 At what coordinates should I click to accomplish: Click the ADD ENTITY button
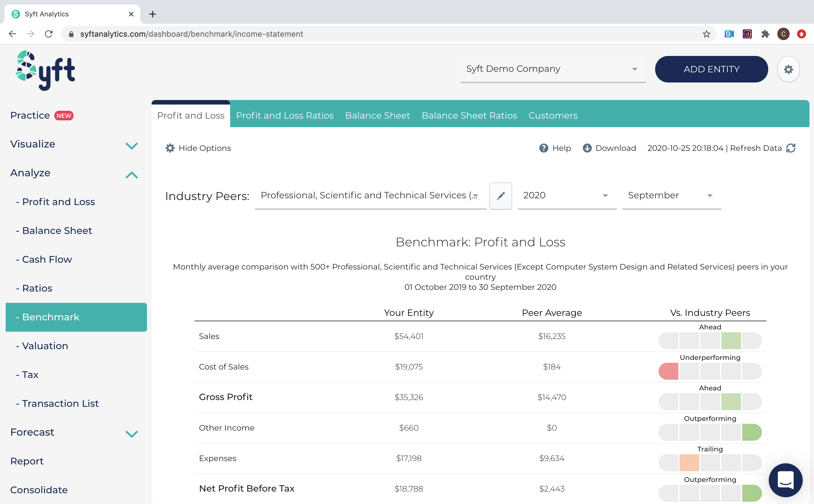[x=711, y=69]
